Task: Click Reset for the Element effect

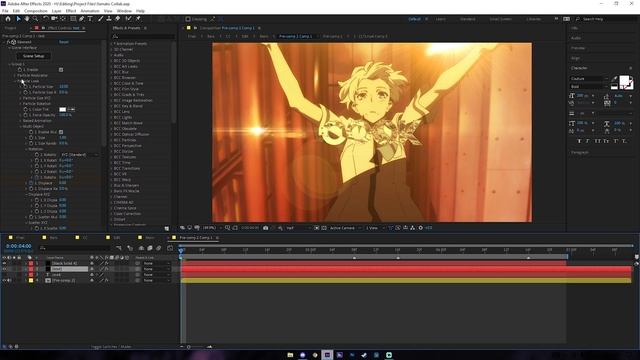Action: pyautogui.click(x=64, y=42)
